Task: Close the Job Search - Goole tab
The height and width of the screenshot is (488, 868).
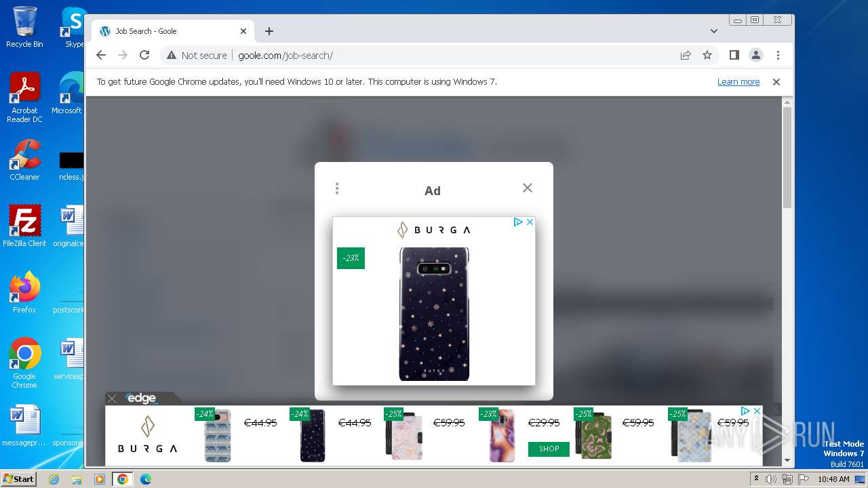Action: click(x=243, y=31)
